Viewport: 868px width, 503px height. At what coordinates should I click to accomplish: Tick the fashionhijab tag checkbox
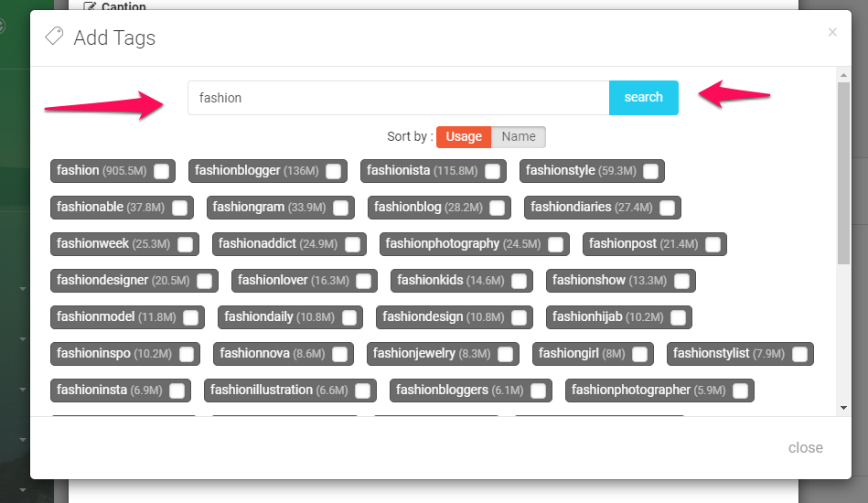click(678, 317)
